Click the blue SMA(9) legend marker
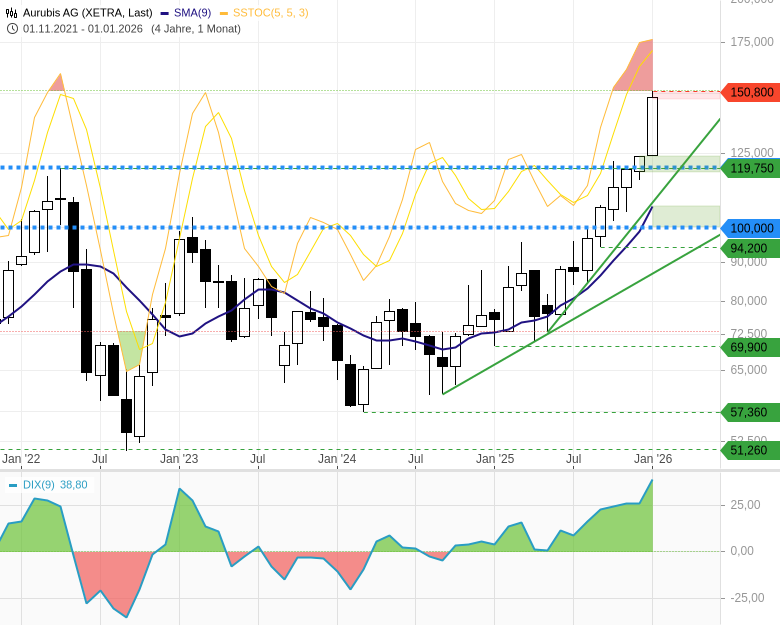 pos(164,13)
